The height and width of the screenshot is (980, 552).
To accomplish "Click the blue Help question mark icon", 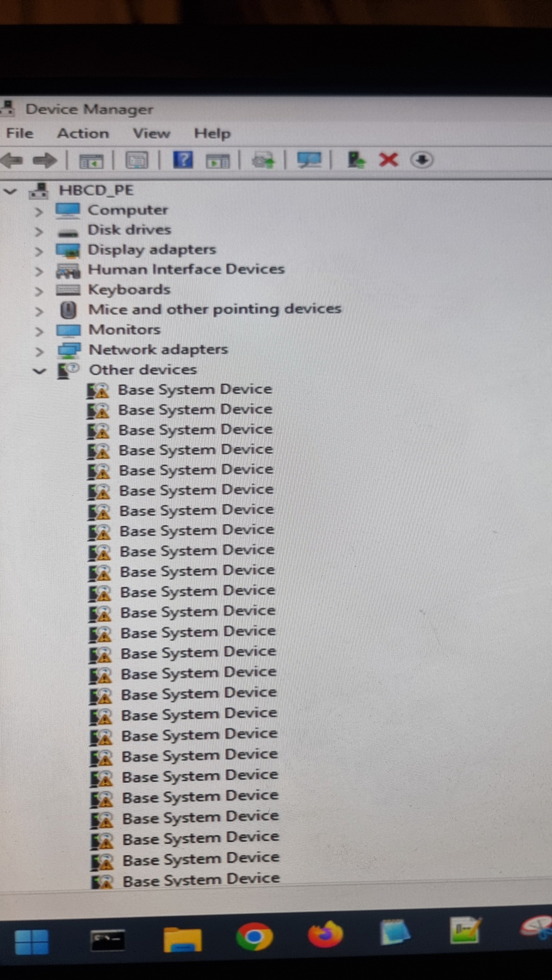I will [183, 160].
